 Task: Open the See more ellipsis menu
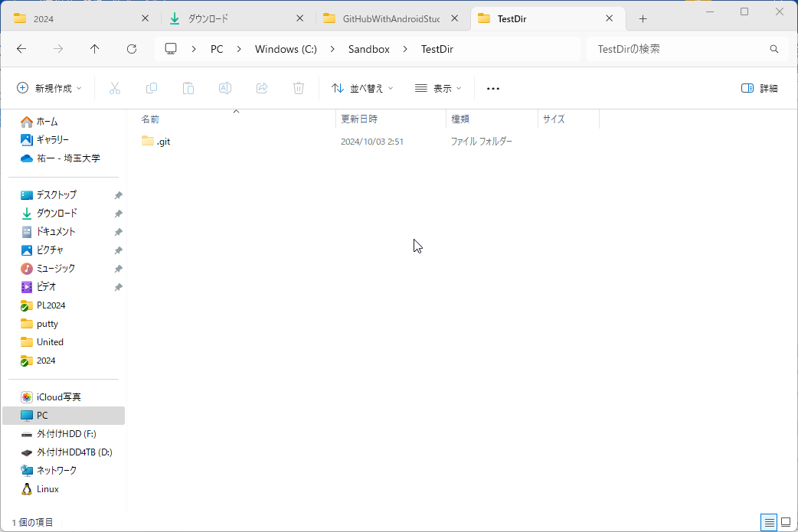pos(493,89)
